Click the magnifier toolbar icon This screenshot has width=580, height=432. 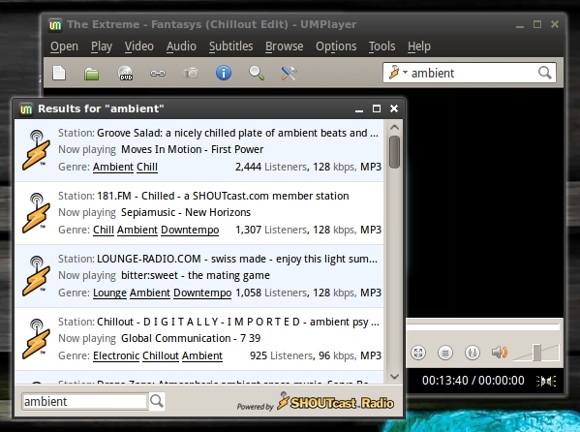[256, 73]
